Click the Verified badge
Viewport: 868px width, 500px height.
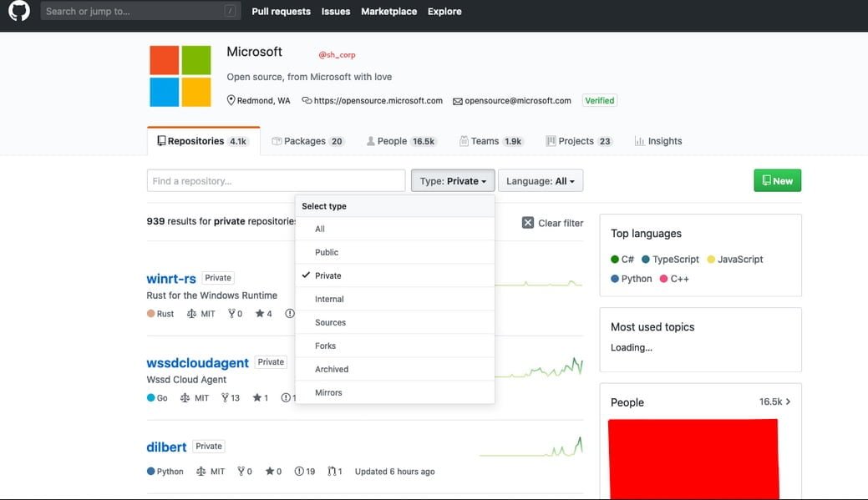pos(600,101)
